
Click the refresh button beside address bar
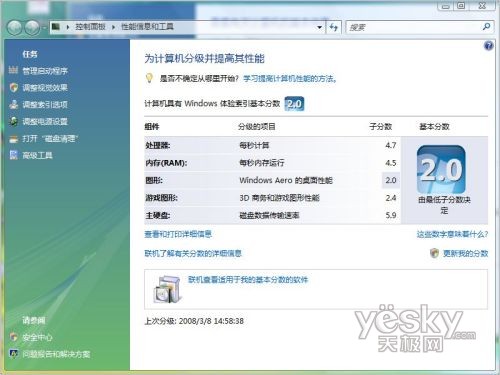(x=333, y=27)
